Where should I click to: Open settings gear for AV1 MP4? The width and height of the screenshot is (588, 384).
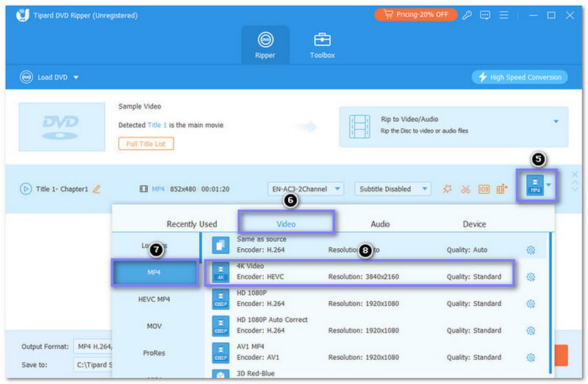tap(531, 358)
